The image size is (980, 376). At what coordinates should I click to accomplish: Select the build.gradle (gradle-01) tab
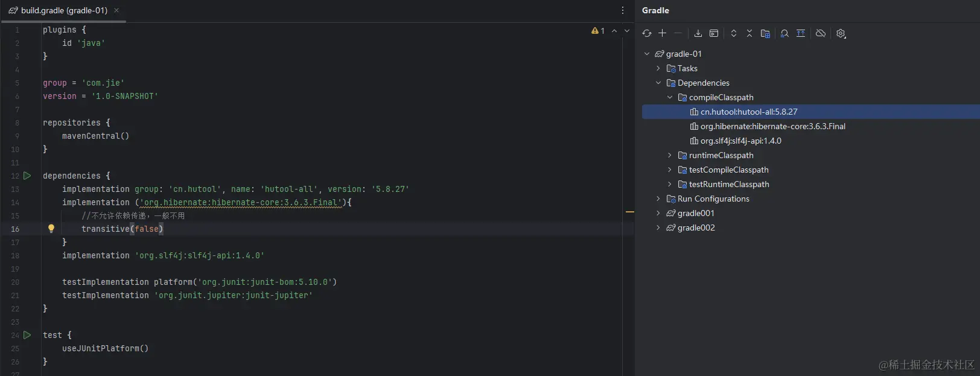click(64, 10)
